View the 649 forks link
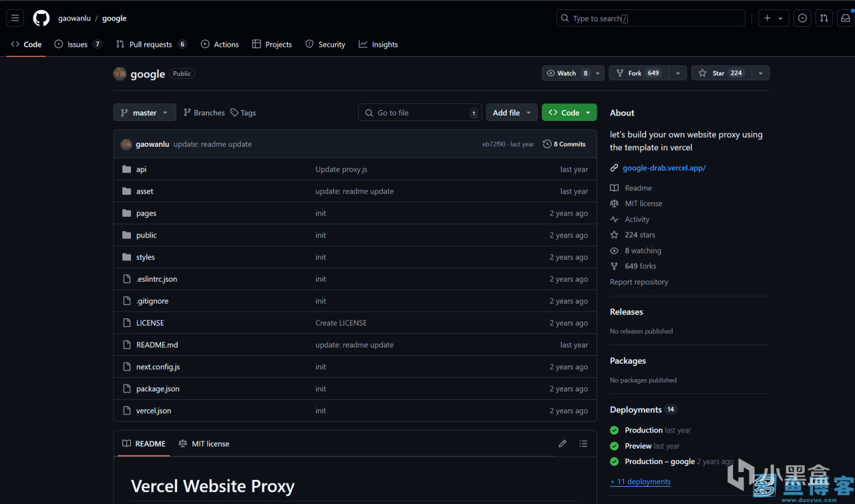The width and height of the screenshot is (855, 504). click(633, 266)
